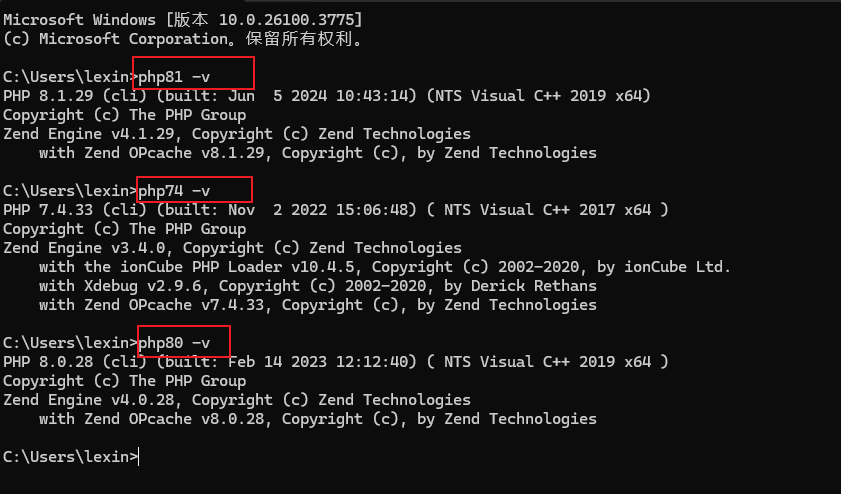Click the php74 -v command text
Screen dimensions: 841x494
point(174,191)
